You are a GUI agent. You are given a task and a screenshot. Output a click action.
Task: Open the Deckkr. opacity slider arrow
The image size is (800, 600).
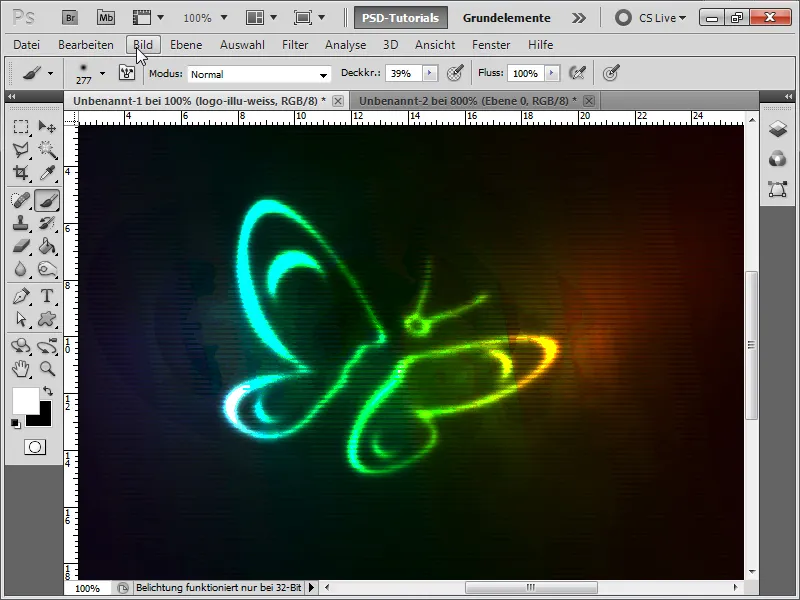[x=430, y=73]
